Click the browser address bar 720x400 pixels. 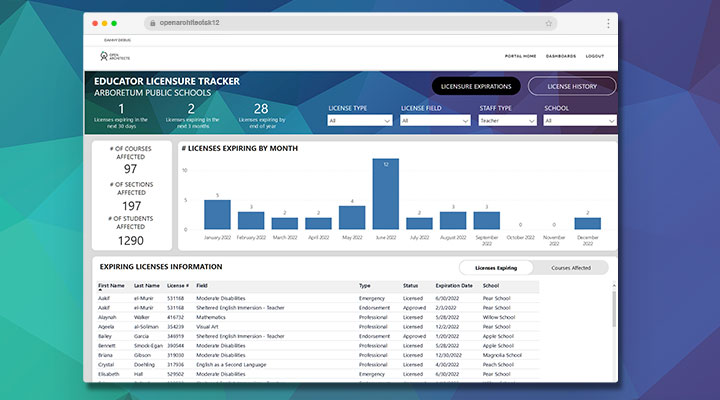351,23
